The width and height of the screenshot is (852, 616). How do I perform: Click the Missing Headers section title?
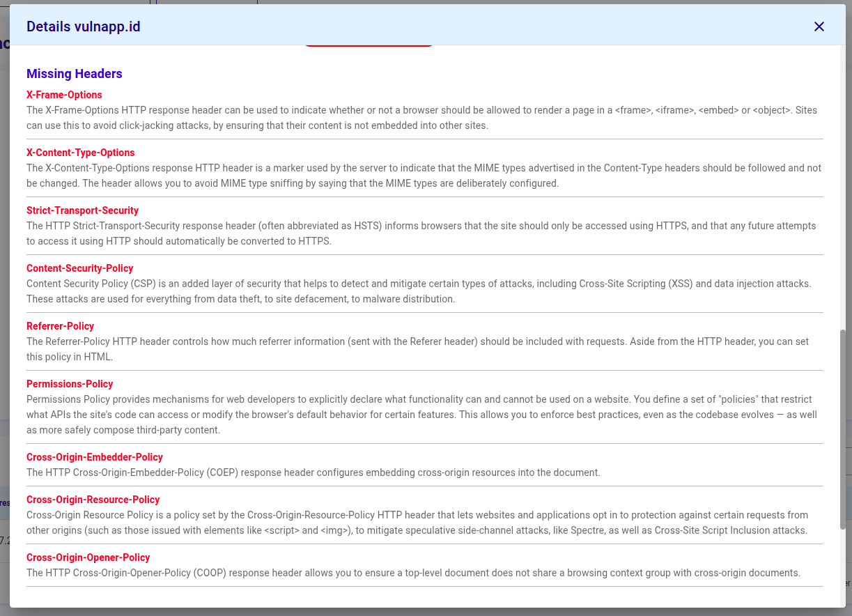click(x=74, y=73)
